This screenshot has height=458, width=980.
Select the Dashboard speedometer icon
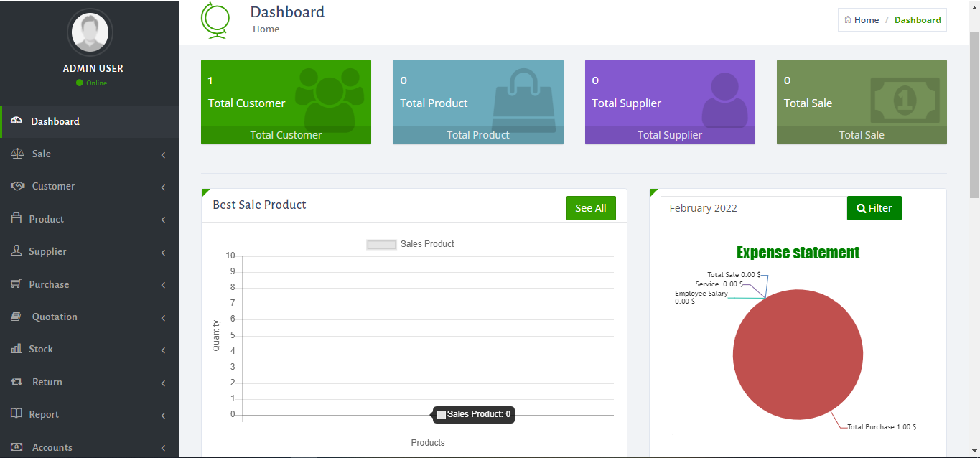[x=16, y=121]
